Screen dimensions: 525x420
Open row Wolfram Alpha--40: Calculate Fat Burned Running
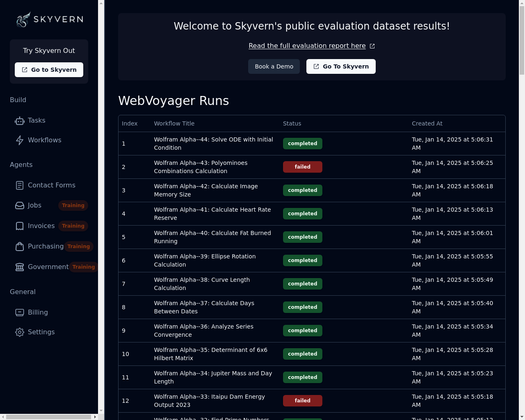[312, 237]
